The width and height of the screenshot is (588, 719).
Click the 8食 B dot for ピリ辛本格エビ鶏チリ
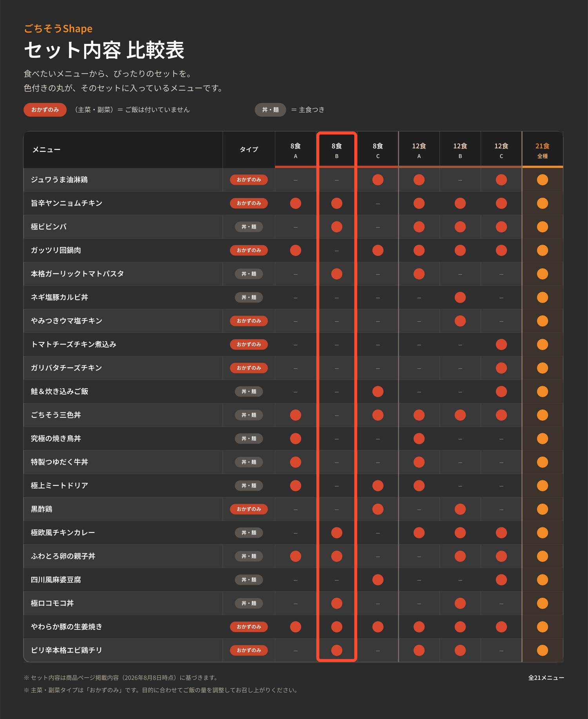[x=337, y=650]
